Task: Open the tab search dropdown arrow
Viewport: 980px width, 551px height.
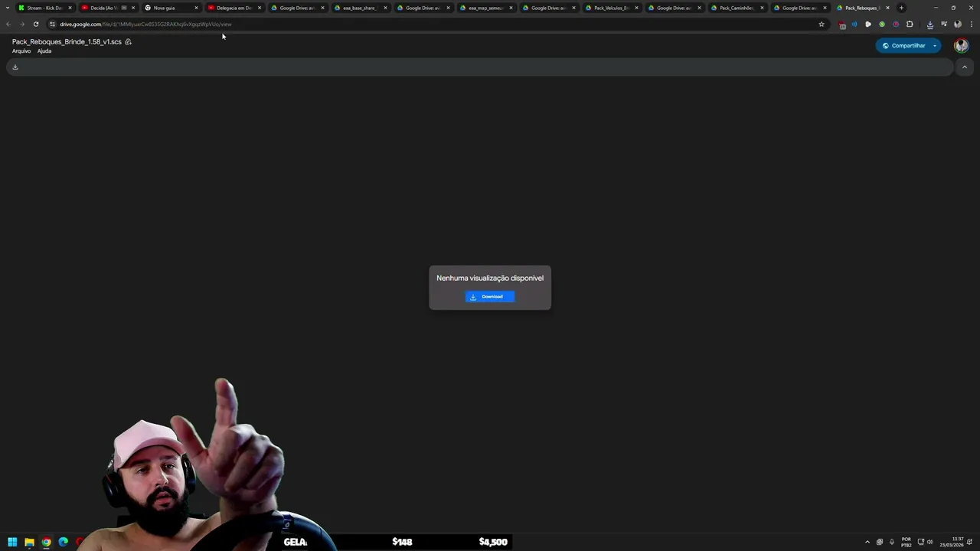Action: click(x=8, y=8)
